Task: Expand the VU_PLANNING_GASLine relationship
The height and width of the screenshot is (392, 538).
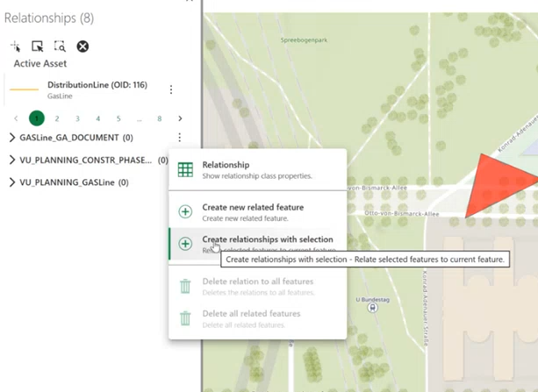Action: pyautogui.click(x=12, y=182)
